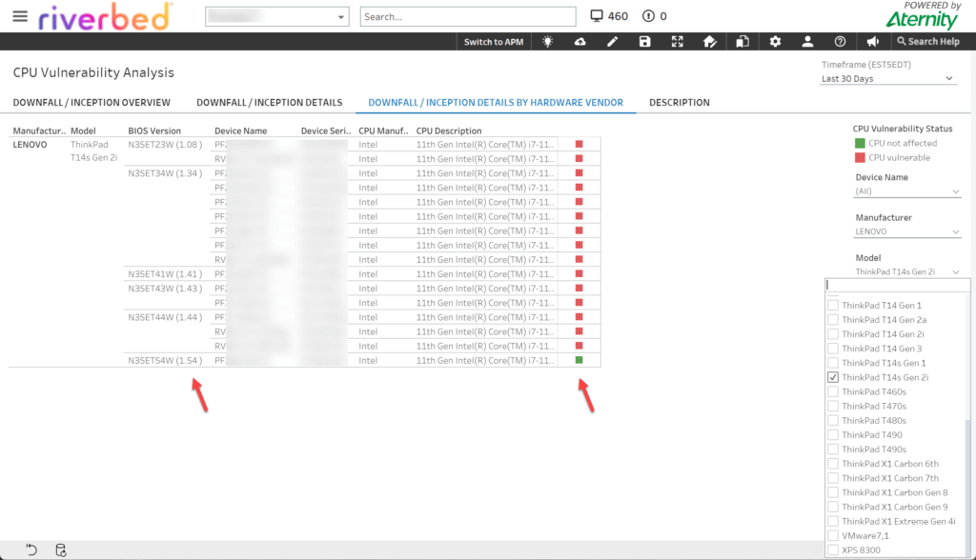The height and width of the screenshot is (560, 976).
Task: Click Switch to APM button
Action: 494,42
